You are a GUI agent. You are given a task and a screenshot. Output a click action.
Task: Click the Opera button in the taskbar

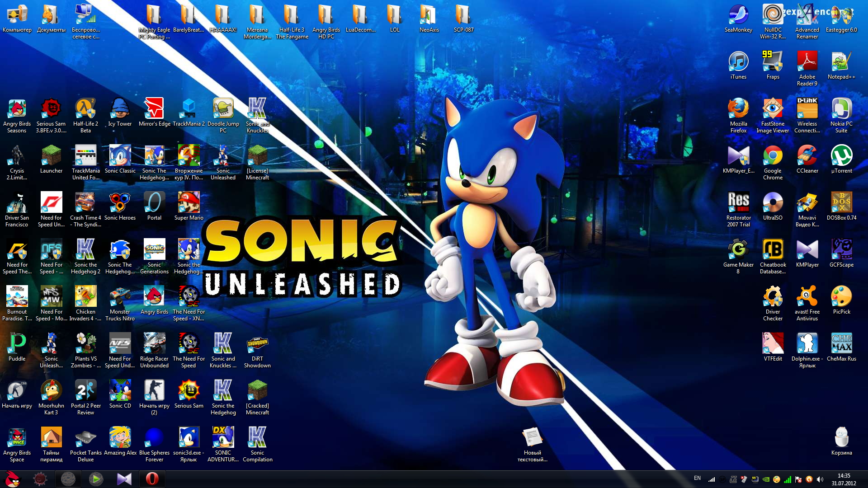[x=152, y=479]
